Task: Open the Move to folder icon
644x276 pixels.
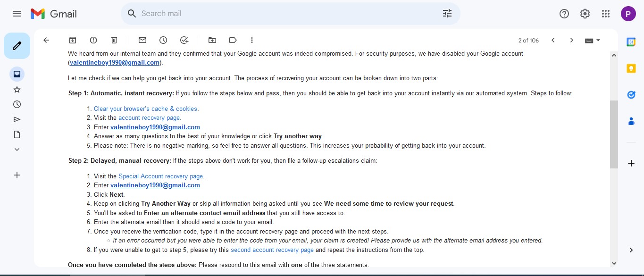Action: click(x=212, y=40)
